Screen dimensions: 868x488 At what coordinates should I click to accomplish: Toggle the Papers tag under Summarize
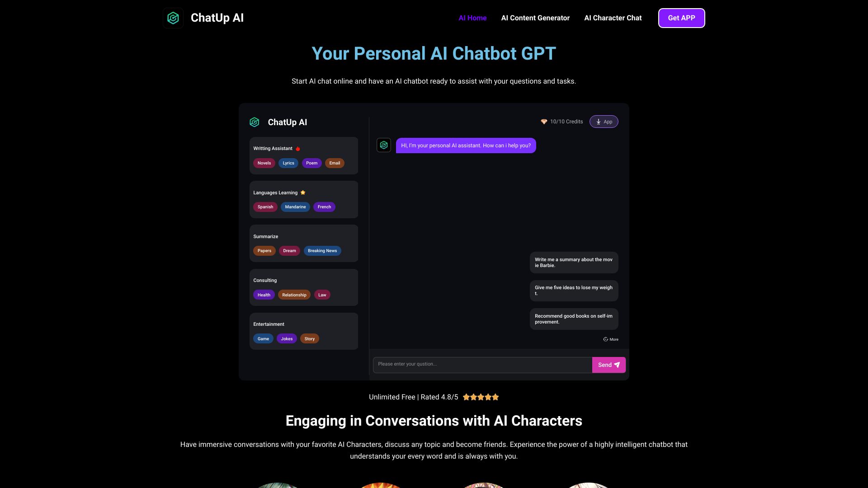click(264, 250)
